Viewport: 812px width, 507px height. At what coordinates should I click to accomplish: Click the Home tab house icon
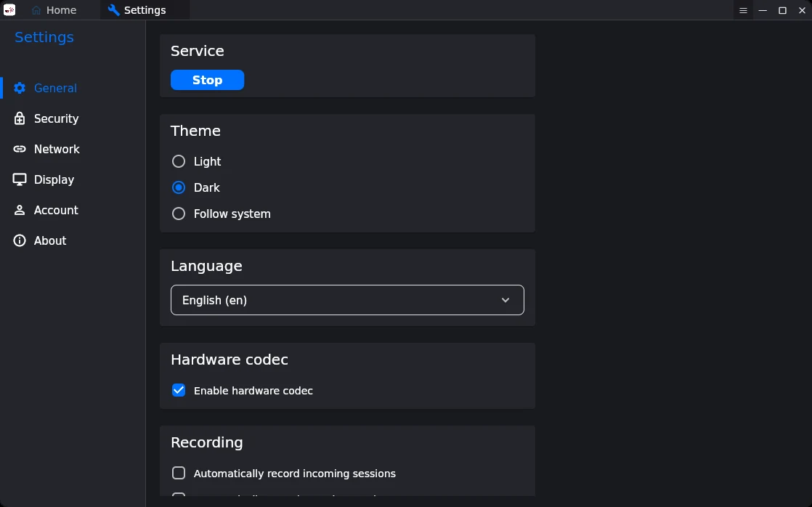[36, 10]
